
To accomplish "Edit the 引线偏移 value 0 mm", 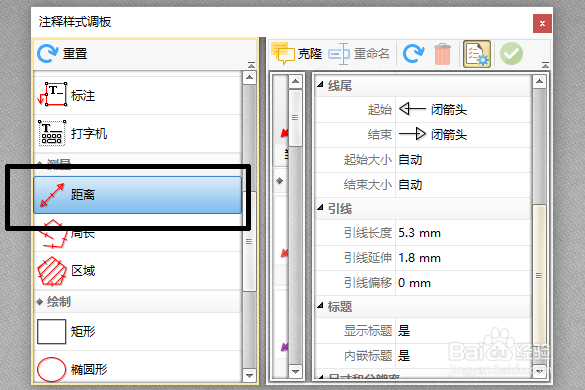I will pyautogui.click(x=463, y=283).
